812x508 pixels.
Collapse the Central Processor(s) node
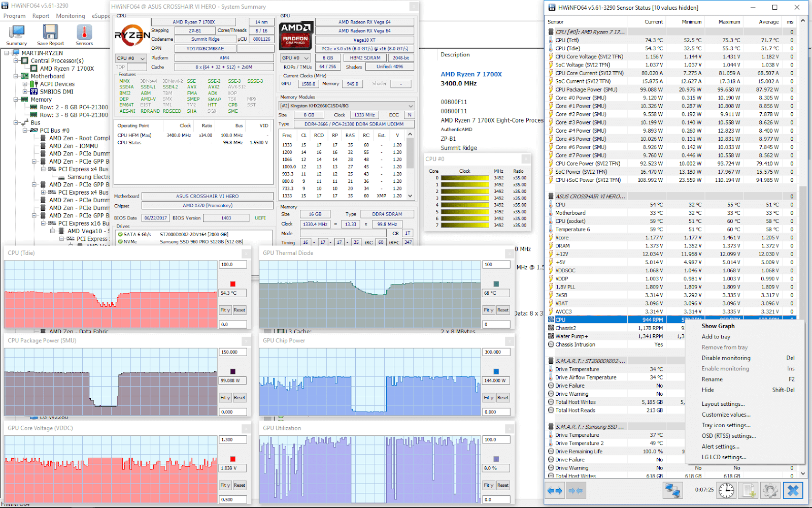(x=16, y=60)
